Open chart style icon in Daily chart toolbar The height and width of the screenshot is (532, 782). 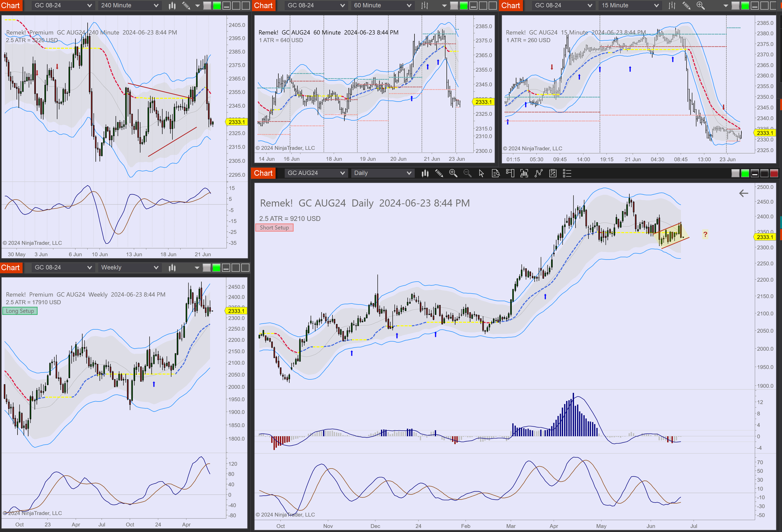[425, 173]
